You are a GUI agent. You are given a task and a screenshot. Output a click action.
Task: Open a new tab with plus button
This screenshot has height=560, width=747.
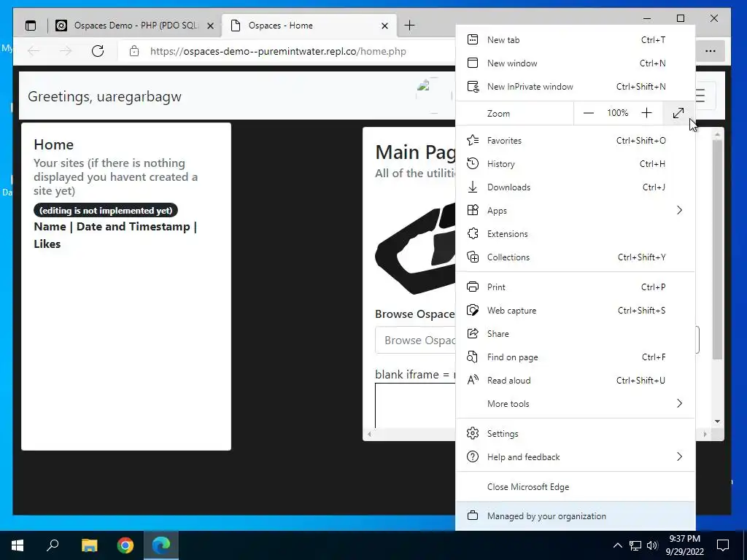click(409, 26)
